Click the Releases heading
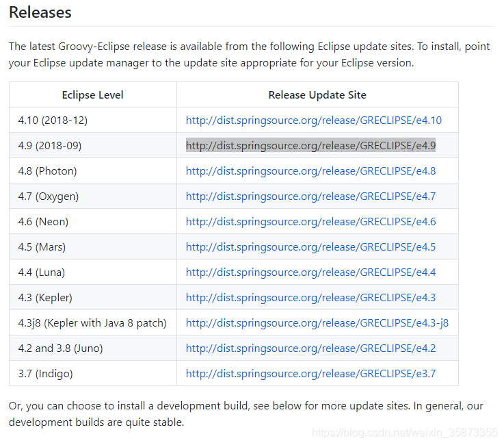504x445 pixels. [x=40, y=12]
